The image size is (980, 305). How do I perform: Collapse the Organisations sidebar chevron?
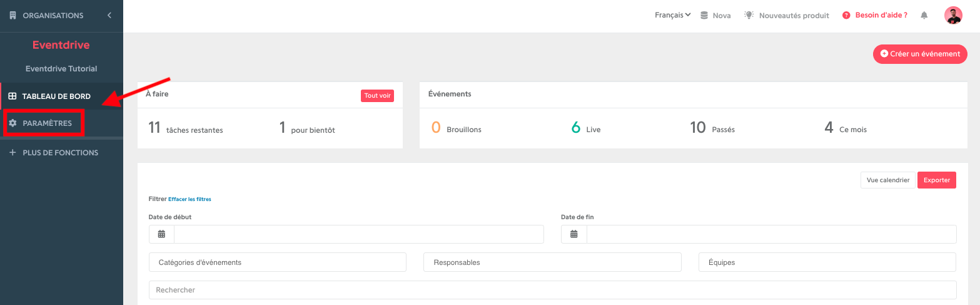point(109,15)
